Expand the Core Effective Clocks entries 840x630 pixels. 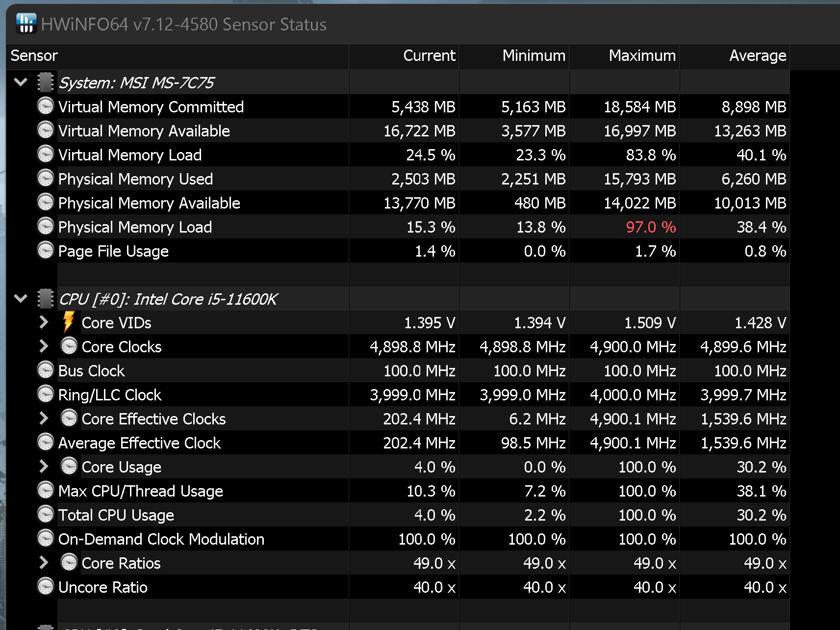coord(44,419)
